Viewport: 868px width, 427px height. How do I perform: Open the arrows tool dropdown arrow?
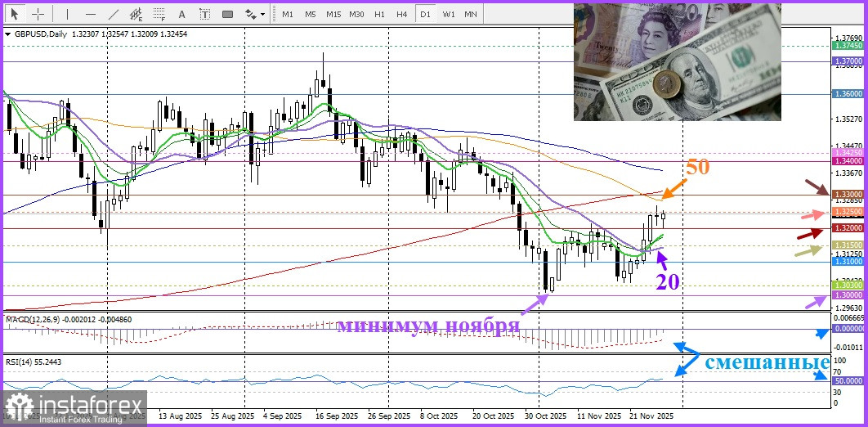point(262,15)
